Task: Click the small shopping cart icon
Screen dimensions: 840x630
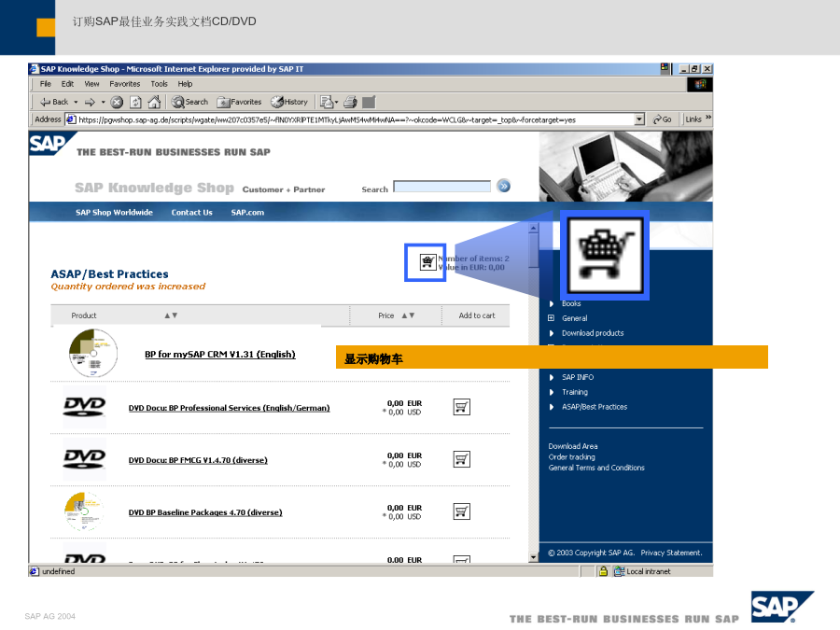Action: [x=427, y=262]
